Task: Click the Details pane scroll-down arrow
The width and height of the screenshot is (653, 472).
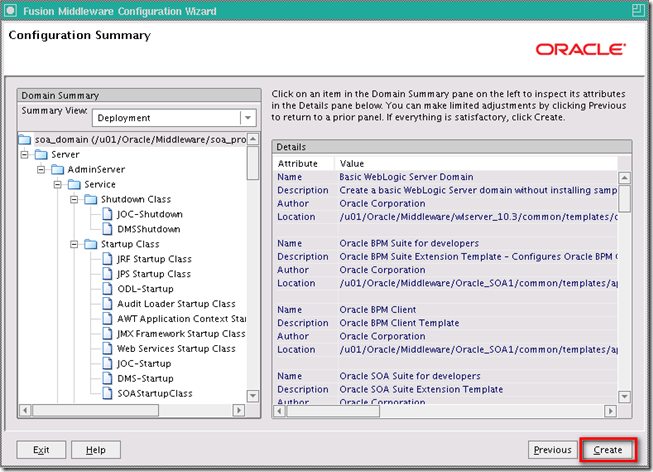Action: 624,397
